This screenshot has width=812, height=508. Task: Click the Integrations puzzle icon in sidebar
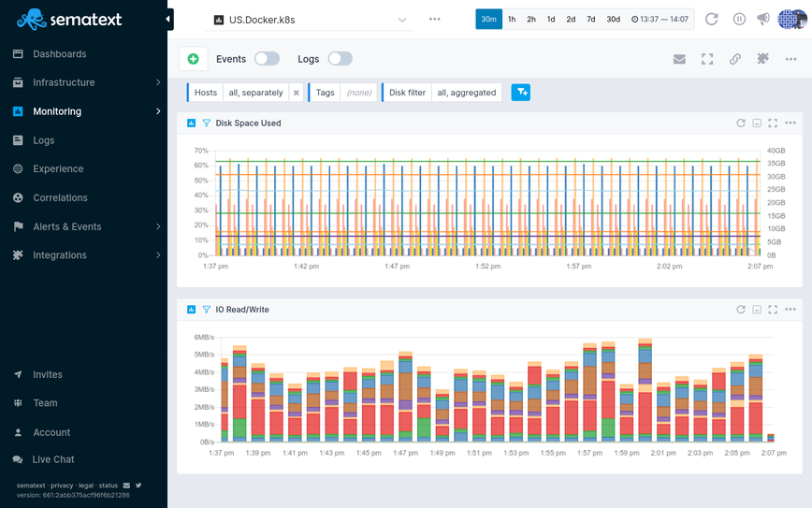pos(18,255)
